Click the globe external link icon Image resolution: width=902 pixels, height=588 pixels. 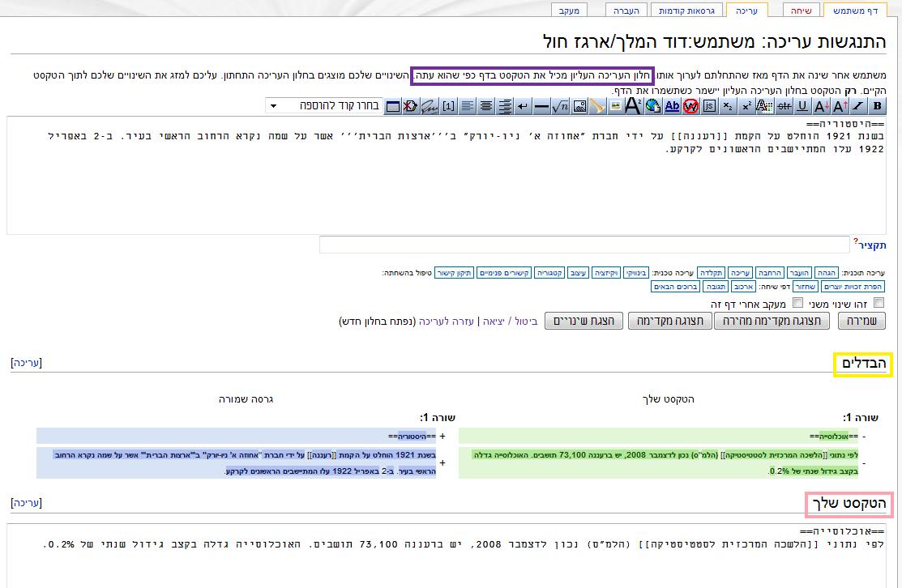pyautogui.click(x=653, y=106)
